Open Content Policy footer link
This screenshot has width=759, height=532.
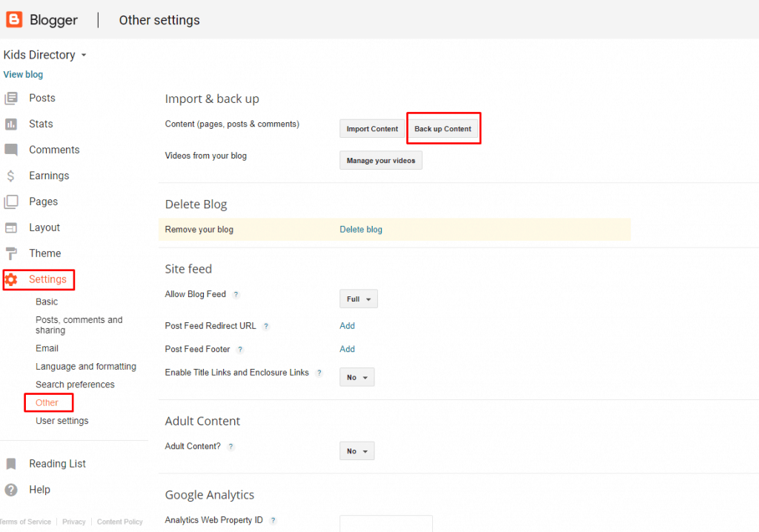(119, 522)
